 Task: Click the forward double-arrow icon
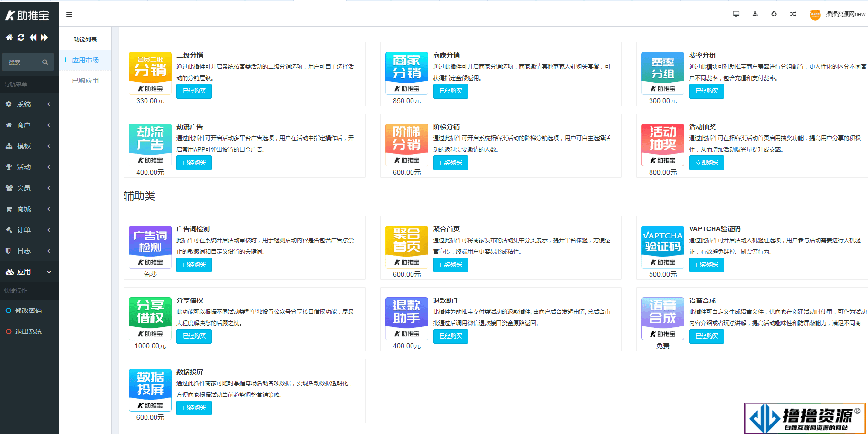(44, 37)
